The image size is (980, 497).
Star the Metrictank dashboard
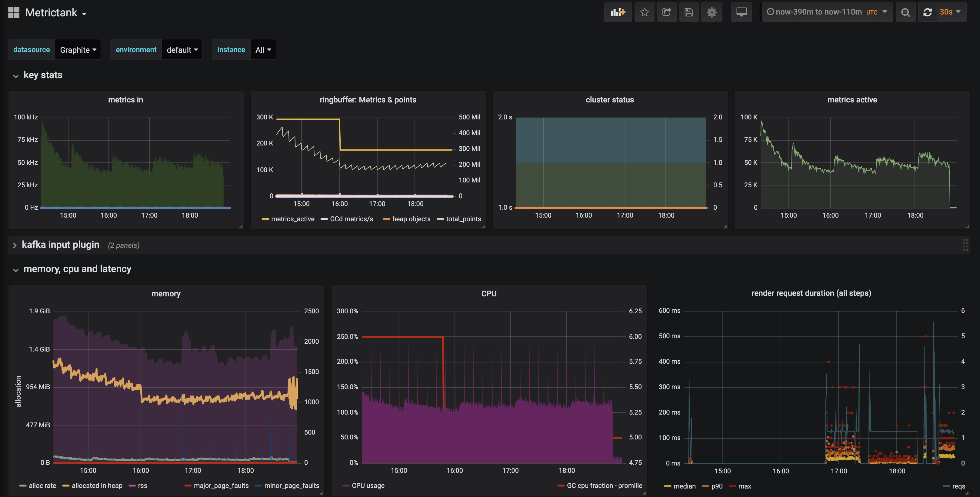[x=645, y=12]
